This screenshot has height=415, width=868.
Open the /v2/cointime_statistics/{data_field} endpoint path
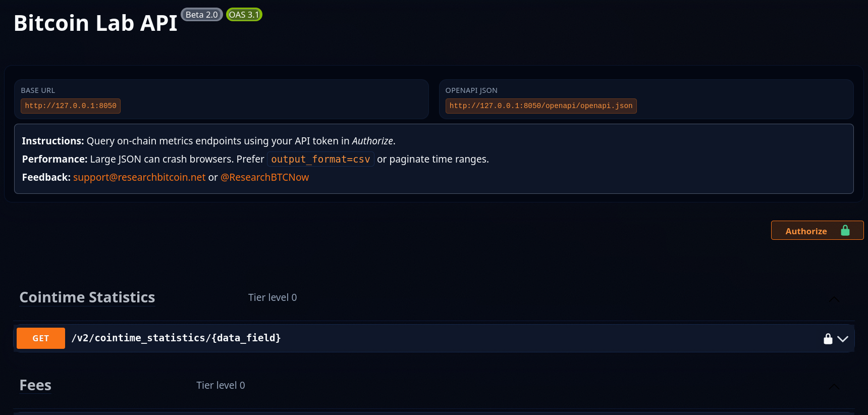(x=176, y=338)
